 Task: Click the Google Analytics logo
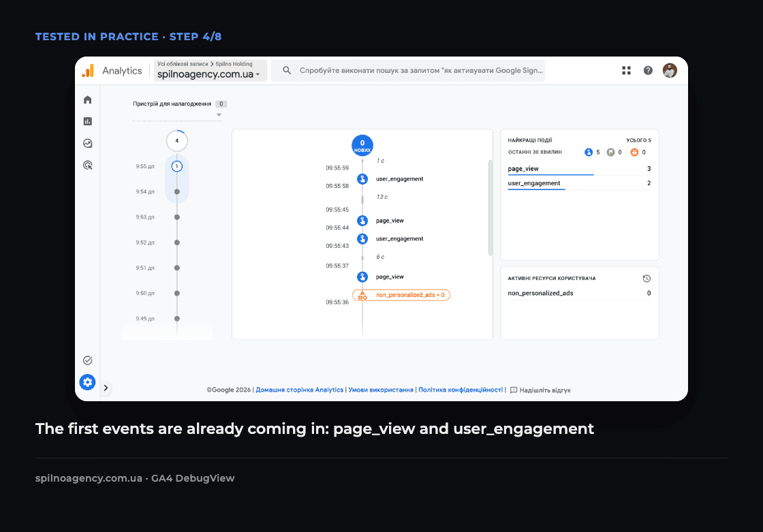pos(88,71)
